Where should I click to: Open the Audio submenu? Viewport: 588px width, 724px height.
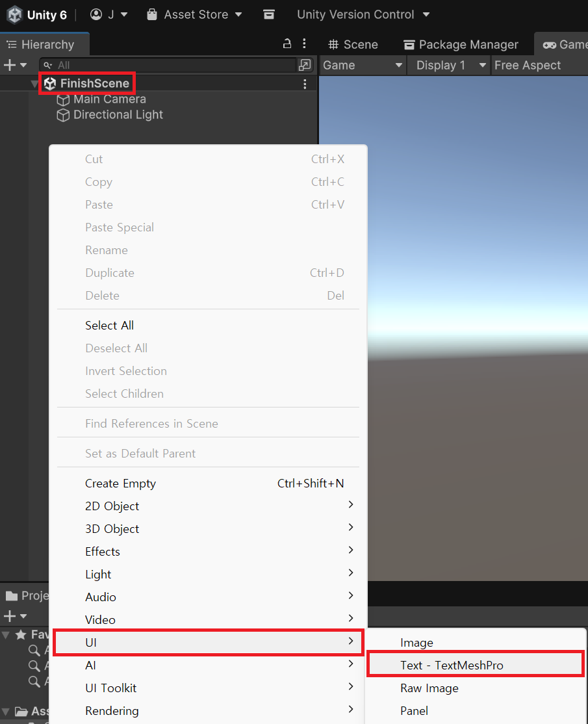point(208,597)
